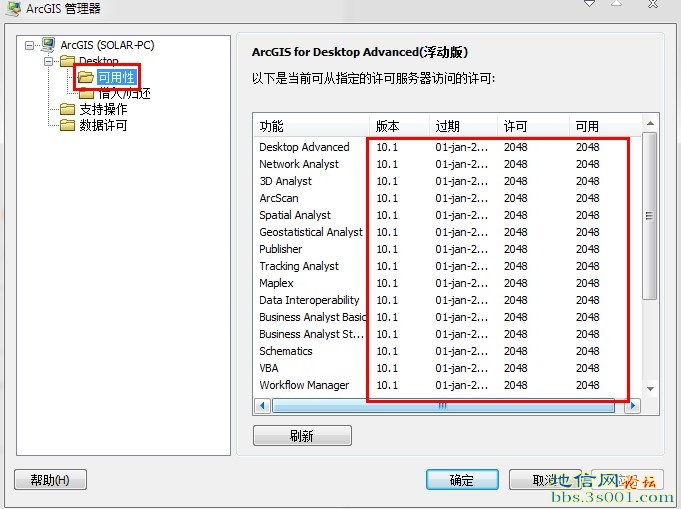This screenshot has width=681, height=509.
Task: Click the 确定 button
Action: (462, 479)
